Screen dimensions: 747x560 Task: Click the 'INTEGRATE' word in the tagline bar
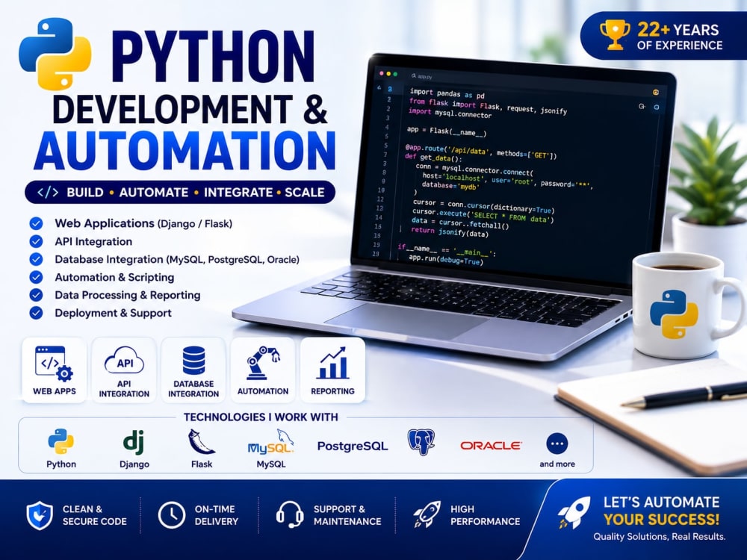pyautogui.click(x=238, y=193)
